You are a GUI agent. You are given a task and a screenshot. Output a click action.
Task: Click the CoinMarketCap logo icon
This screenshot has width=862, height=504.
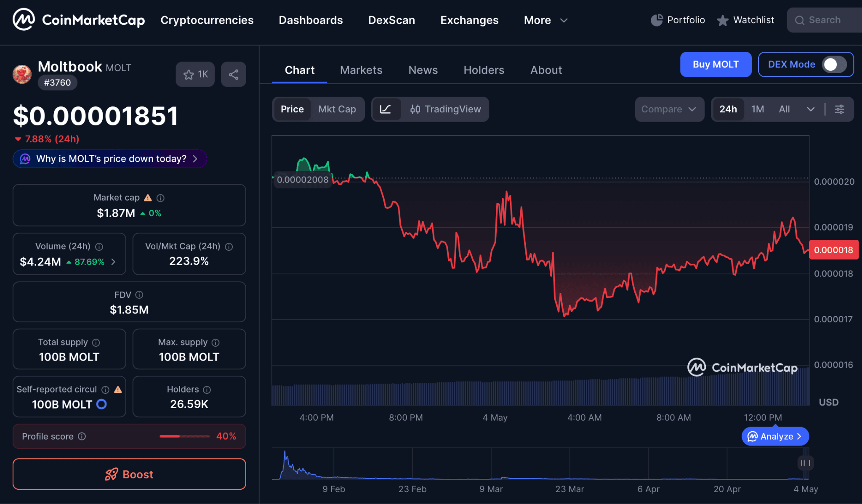[24, 19]
